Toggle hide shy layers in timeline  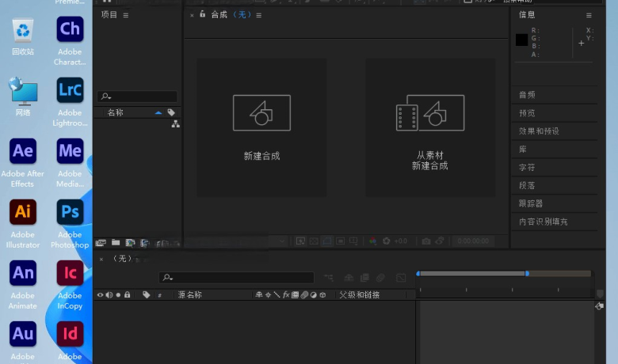[349, 278]
